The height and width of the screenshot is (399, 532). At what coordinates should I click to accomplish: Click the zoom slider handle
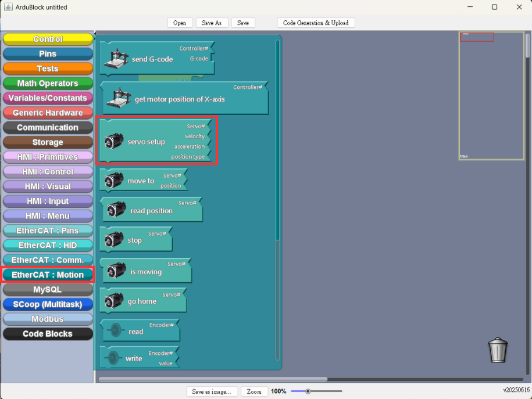308,391
